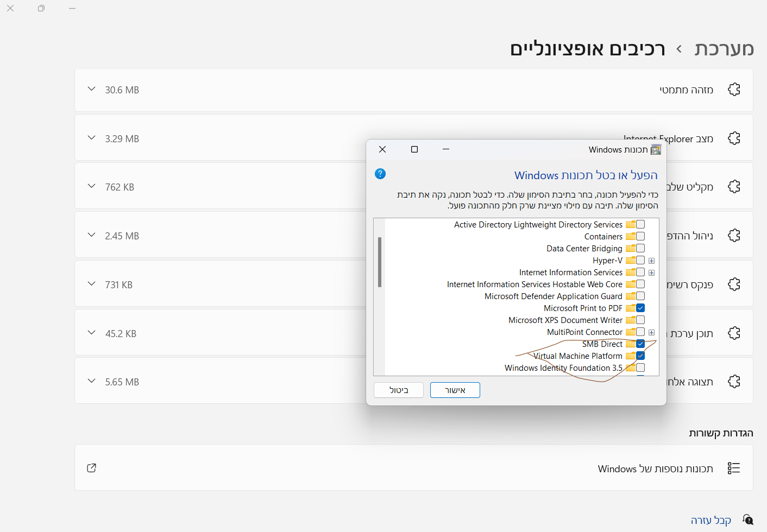This screenshot has height=532, width=767.
Task: Restore down the Settings window
Action: (41, 8)
